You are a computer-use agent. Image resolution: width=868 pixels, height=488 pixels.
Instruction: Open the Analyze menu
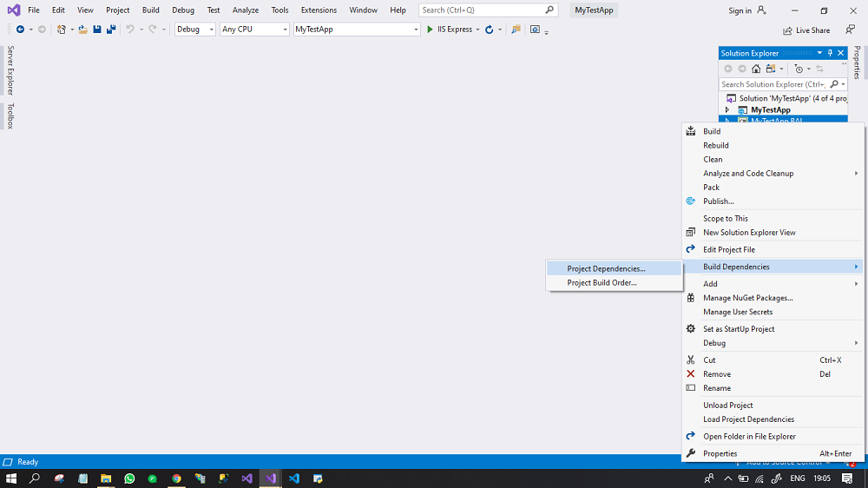(246, 10)
